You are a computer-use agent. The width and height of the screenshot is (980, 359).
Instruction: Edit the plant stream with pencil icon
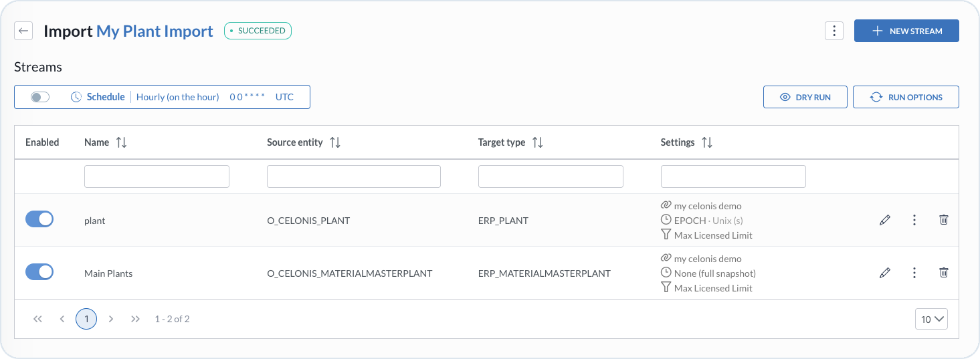(x=884, y=220)
